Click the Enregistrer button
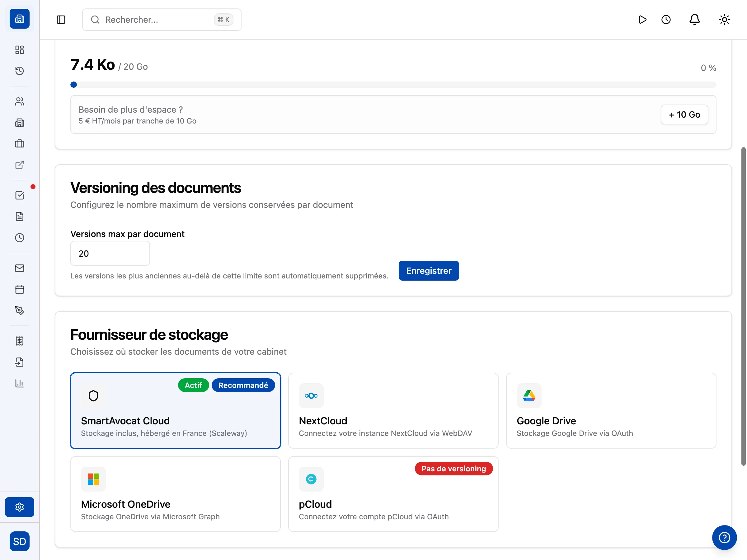Image resolution: width=747 pixels, height=560 pixels. click(429, 271)
